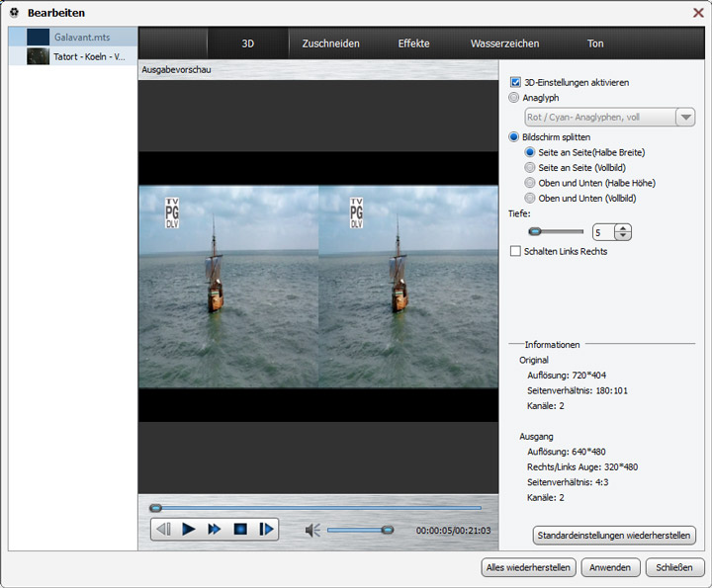Viewport: 712px width, 588px height.
Task: Click Alles wiederherstellen button
Action: click(528, 567)
